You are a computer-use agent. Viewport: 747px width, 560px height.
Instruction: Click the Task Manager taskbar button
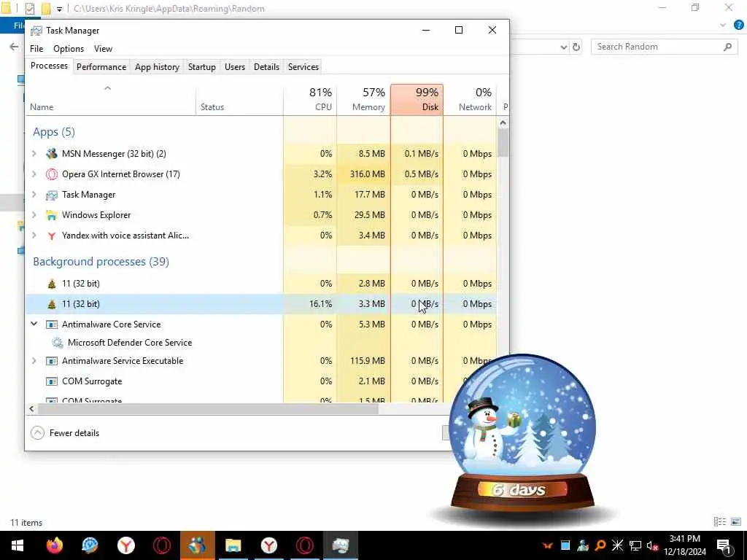[340, 545]
